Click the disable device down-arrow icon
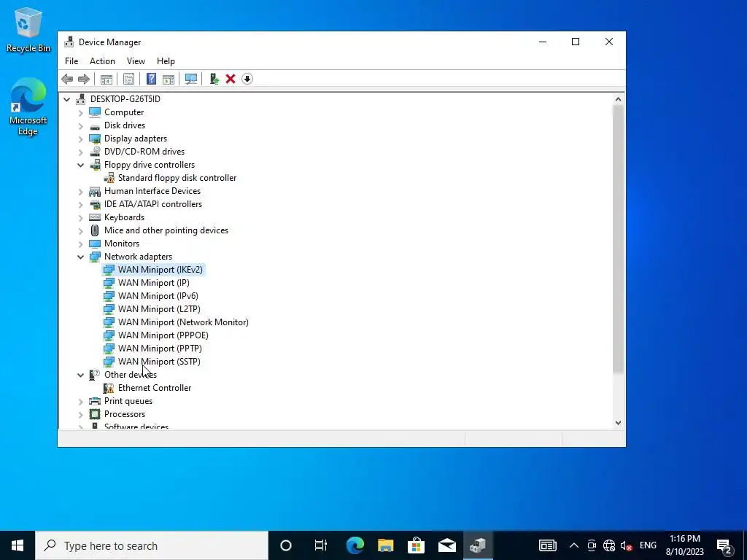This screenshot has height=560, width=747. (247, 79)
